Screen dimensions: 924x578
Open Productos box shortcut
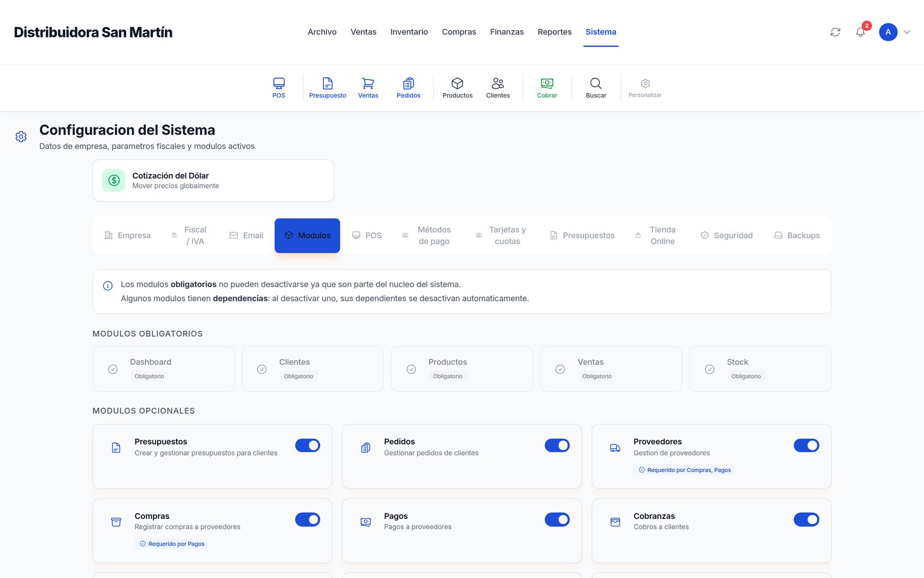point(457,88)
